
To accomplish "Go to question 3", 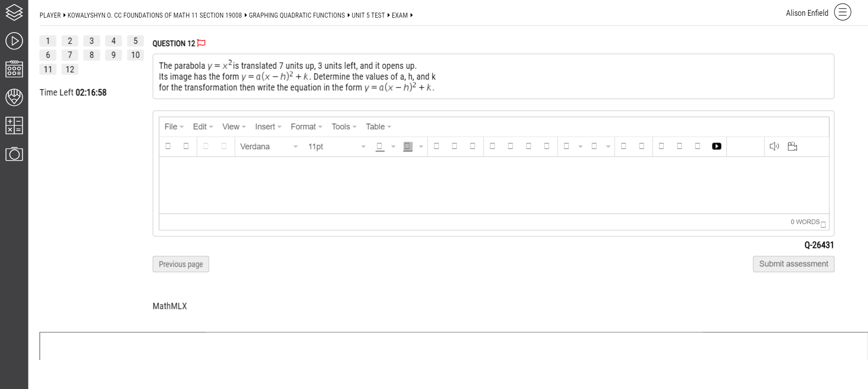I will pos(92,41).
